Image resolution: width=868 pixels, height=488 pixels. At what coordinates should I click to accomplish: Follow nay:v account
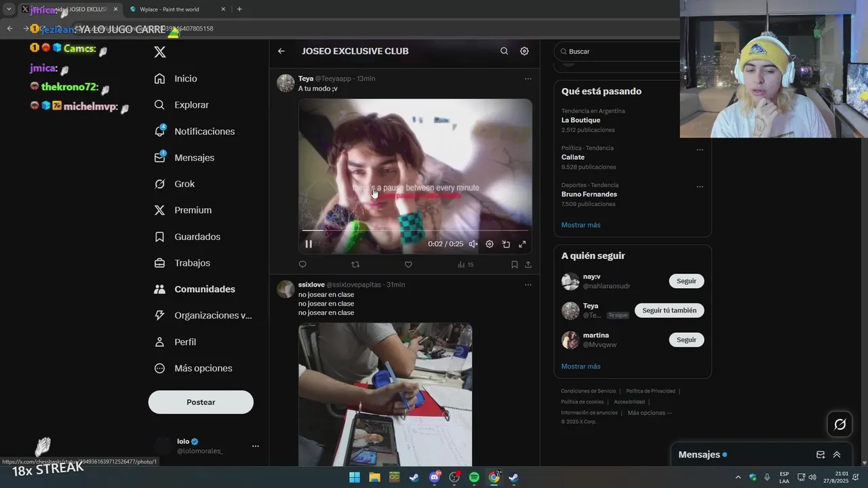tap(686, 281)
